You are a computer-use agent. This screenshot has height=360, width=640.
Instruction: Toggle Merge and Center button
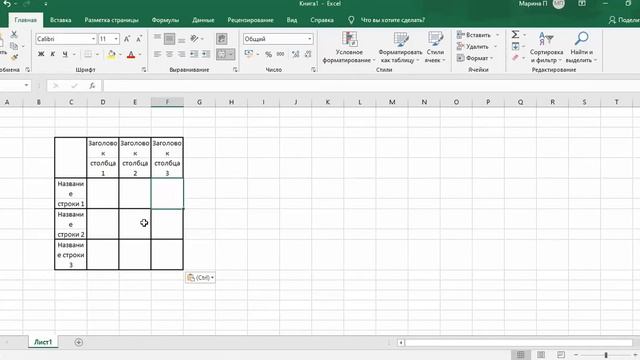tap(221, 54)
